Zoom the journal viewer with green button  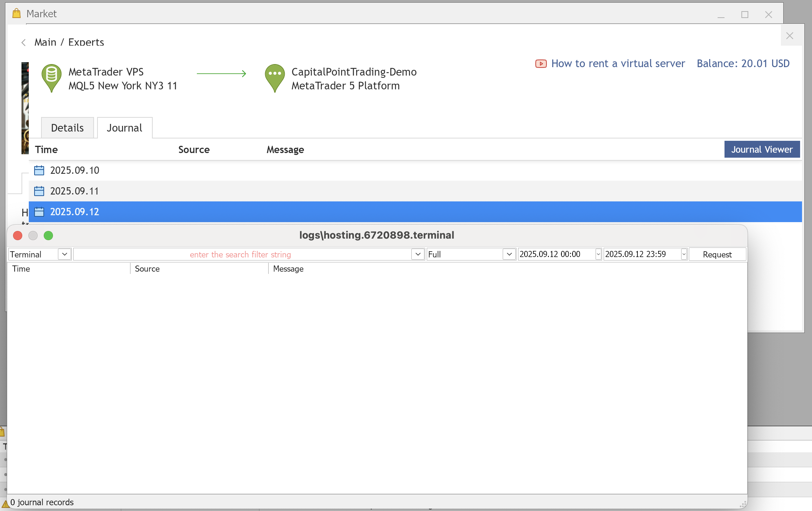click(x=48, y=236)
